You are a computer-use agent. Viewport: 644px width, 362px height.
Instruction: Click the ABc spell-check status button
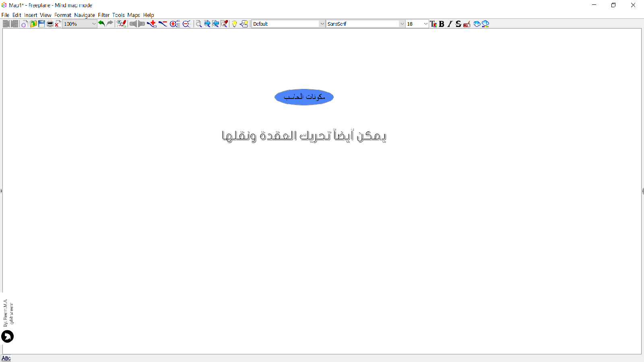[6, 358]
